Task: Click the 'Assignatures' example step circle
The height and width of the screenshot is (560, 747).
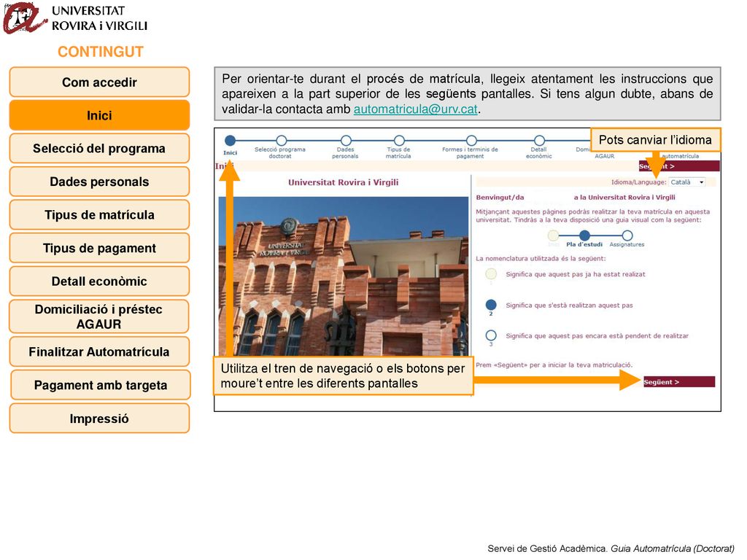Action: [627, 236]
